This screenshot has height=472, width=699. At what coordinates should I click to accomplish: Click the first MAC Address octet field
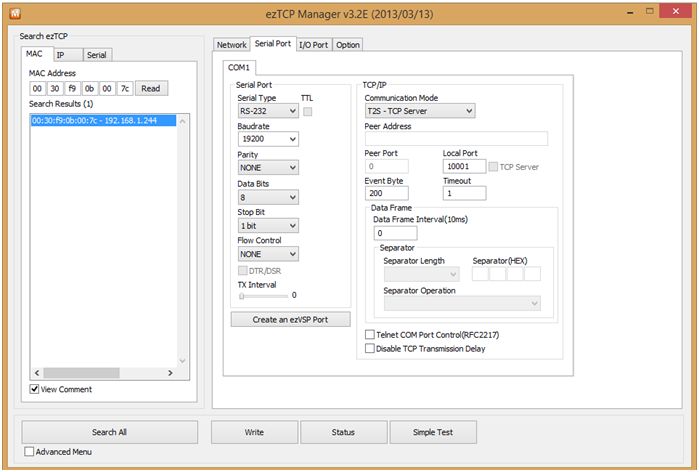click(37, 88)
